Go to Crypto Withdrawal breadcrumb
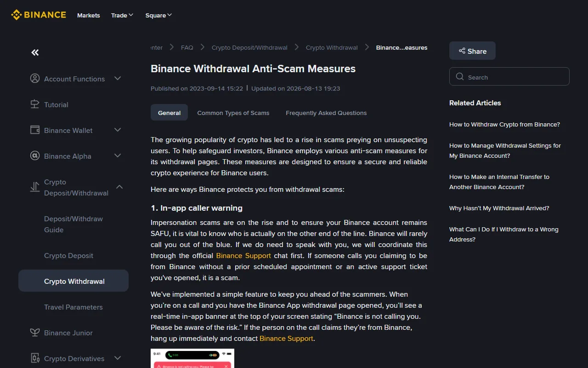 332,47
